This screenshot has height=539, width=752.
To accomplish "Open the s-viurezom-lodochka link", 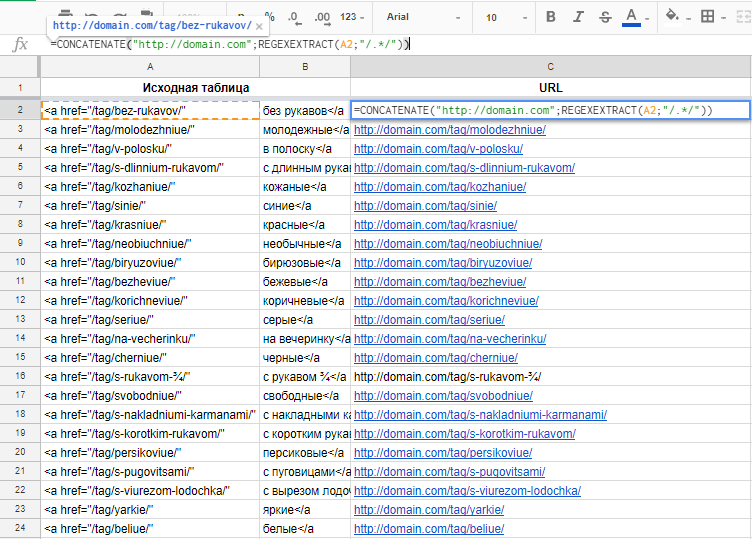I will pyautogui.click(x=467, y=491).
